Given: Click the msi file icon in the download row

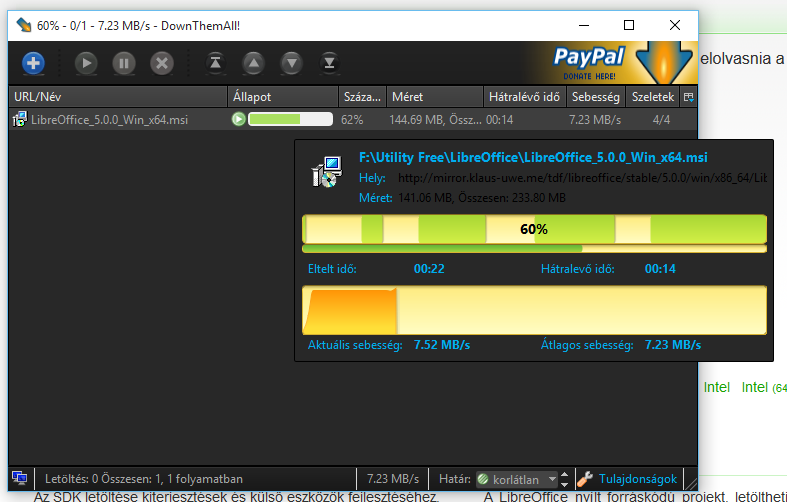Looking at the screenshot, I should pyautogui.click(x=20, y=119).
